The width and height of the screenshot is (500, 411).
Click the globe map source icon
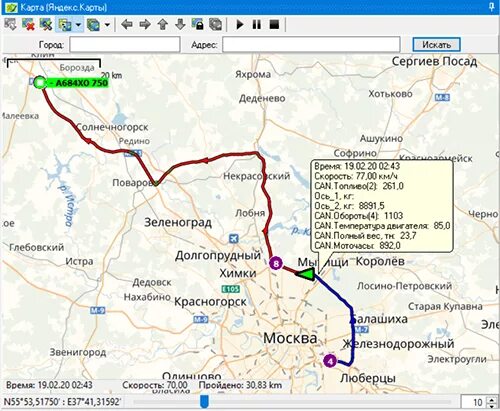93,25
